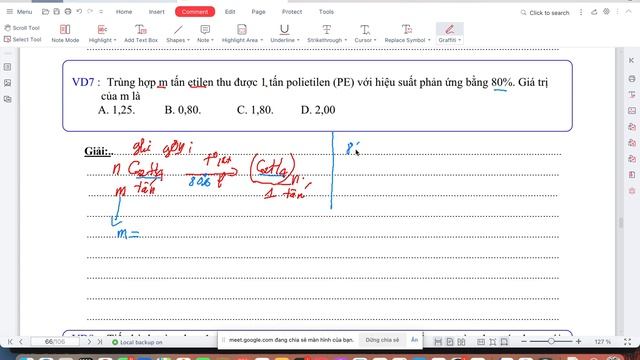The height and width of the screenshot is (360, 640).
Task: Switch to the Home tab
Action: click(x=124, y=12)
